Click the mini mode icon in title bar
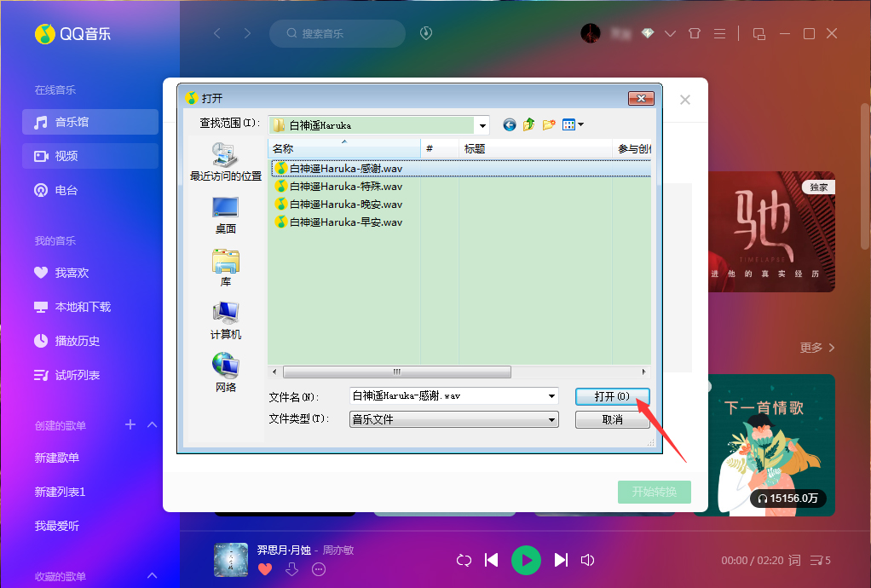 759,33
